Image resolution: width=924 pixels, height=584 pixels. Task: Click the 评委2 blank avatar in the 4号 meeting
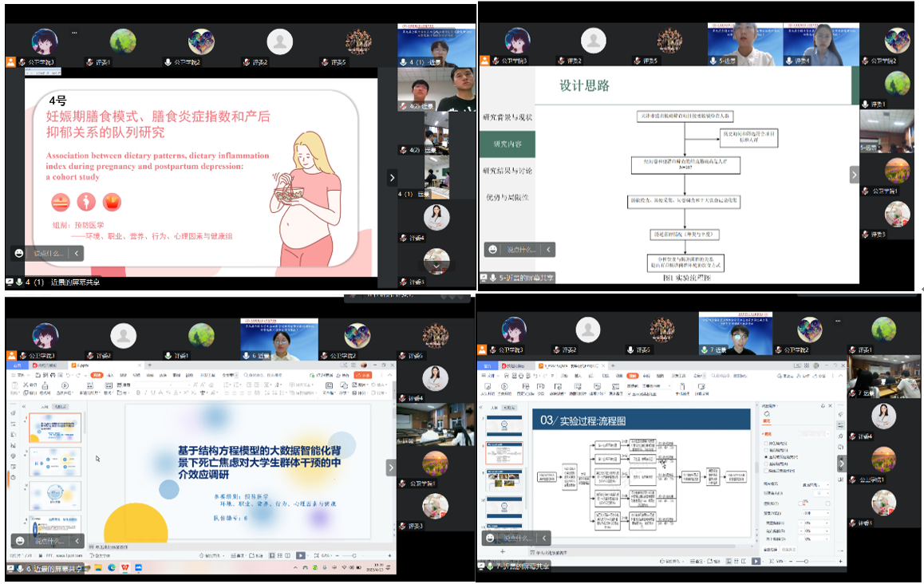tap(280, 41)
